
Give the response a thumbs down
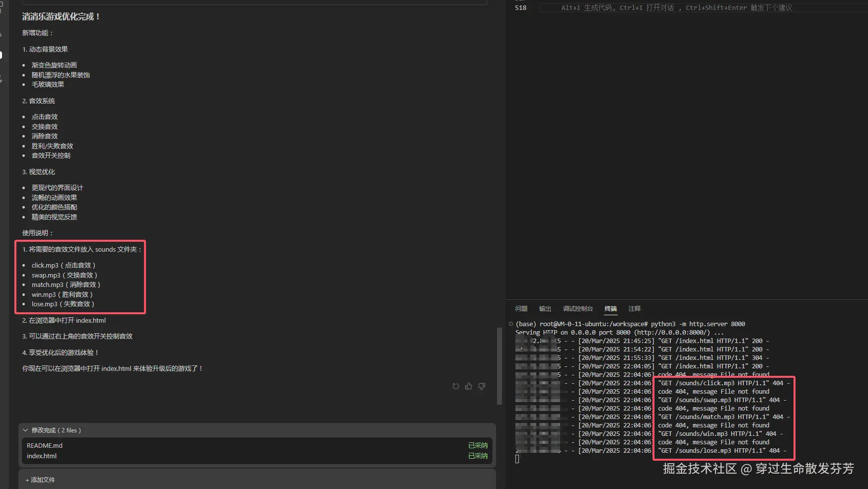tap(482, 386)
